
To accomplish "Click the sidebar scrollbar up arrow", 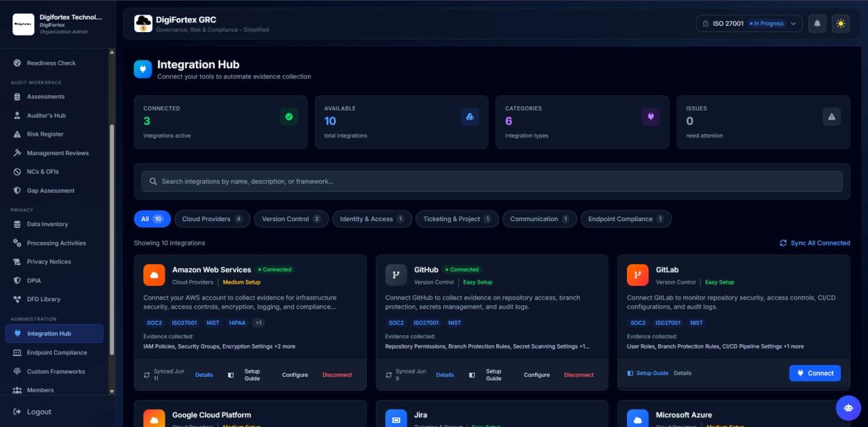I will click(x=112, y=52).
